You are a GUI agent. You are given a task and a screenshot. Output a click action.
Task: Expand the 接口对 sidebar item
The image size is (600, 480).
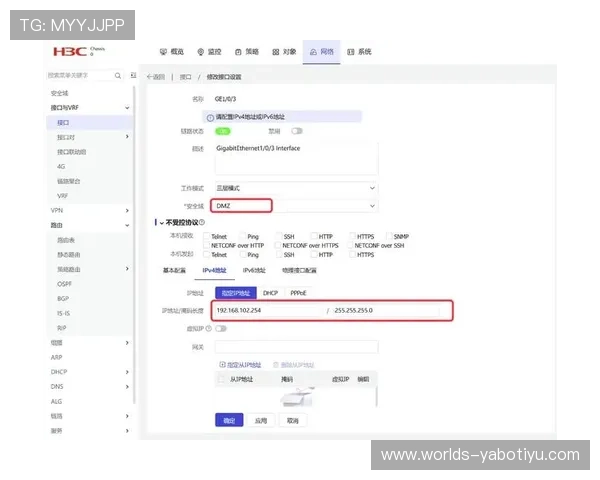pos(127,137)
